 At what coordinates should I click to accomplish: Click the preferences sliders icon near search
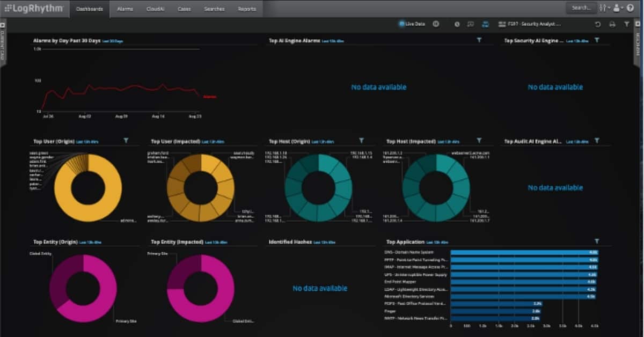coord(602,8)
